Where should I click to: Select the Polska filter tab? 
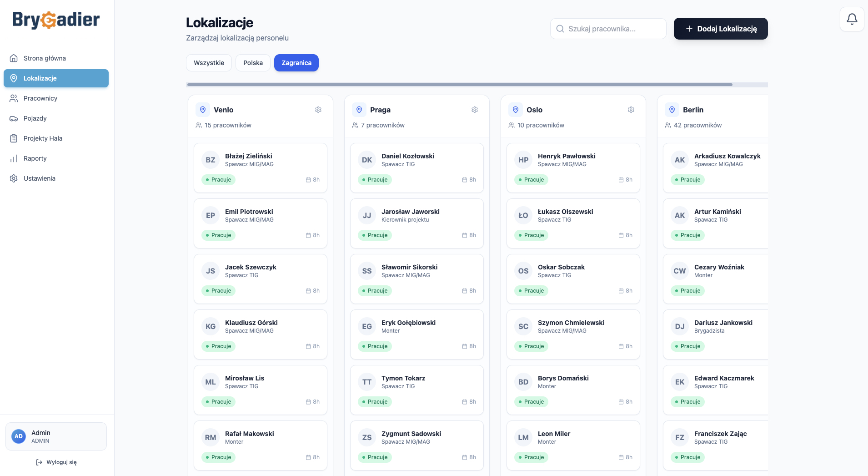tap(253, 63)
